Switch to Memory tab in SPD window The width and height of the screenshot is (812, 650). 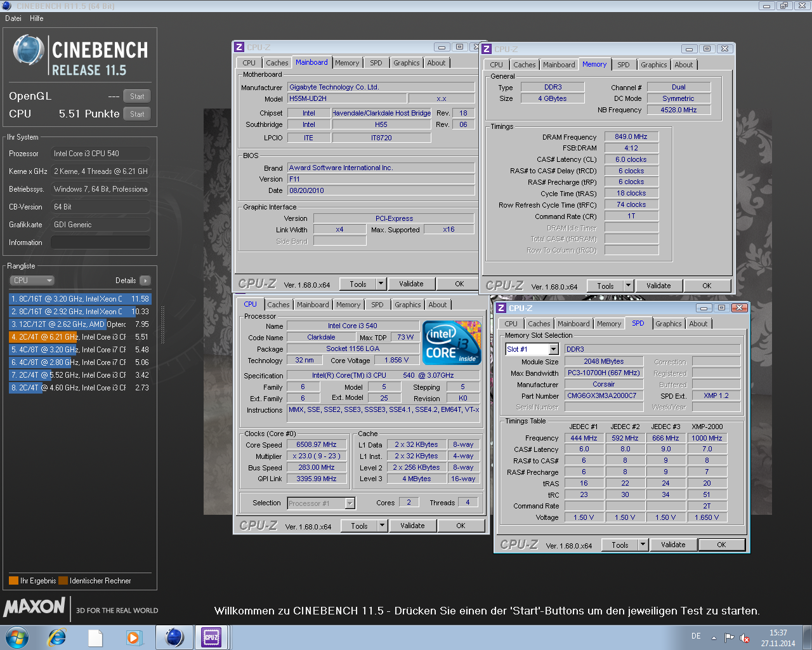tap(609, 324)
